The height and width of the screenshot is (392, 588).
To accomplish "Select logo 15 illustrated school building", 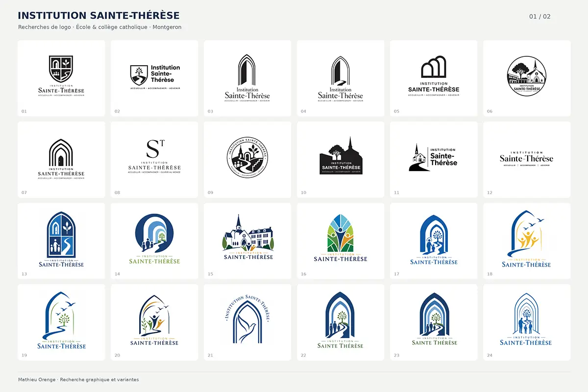I will click(247, 241).
